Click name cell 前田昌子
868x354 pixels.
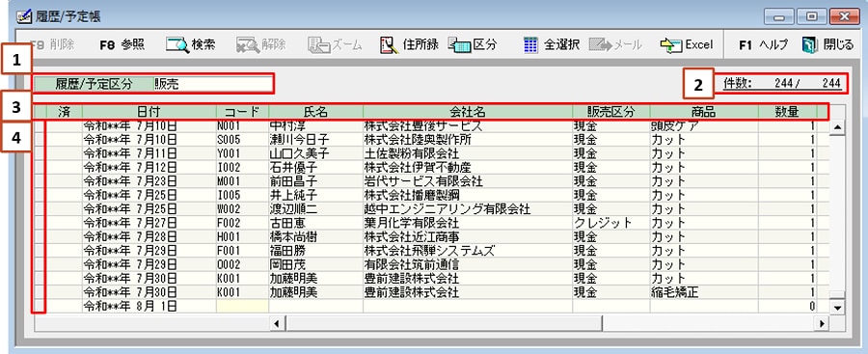(x=315, y=181)
